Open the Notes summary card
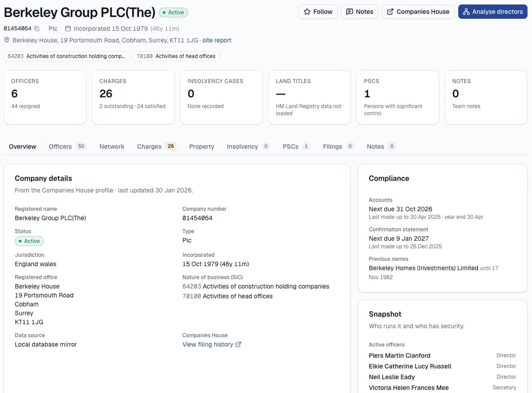 click(486, 97)
